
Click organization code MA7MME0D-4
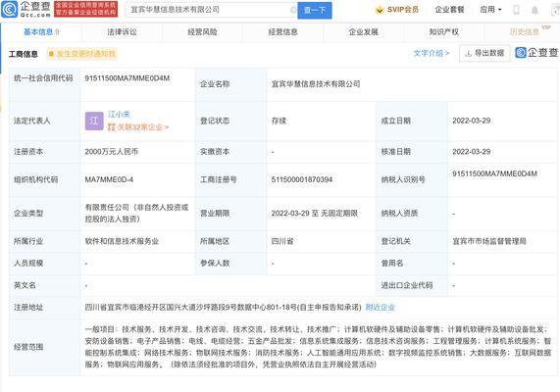coord(109,179)
